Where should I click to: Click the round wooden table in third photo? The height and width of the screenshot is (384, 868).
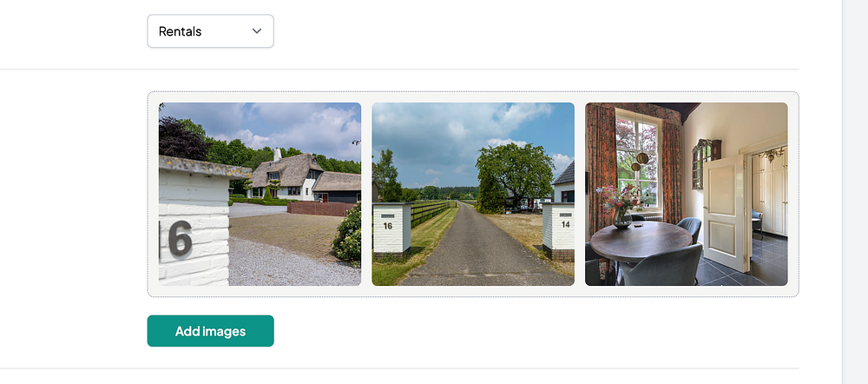coord(641,241)
